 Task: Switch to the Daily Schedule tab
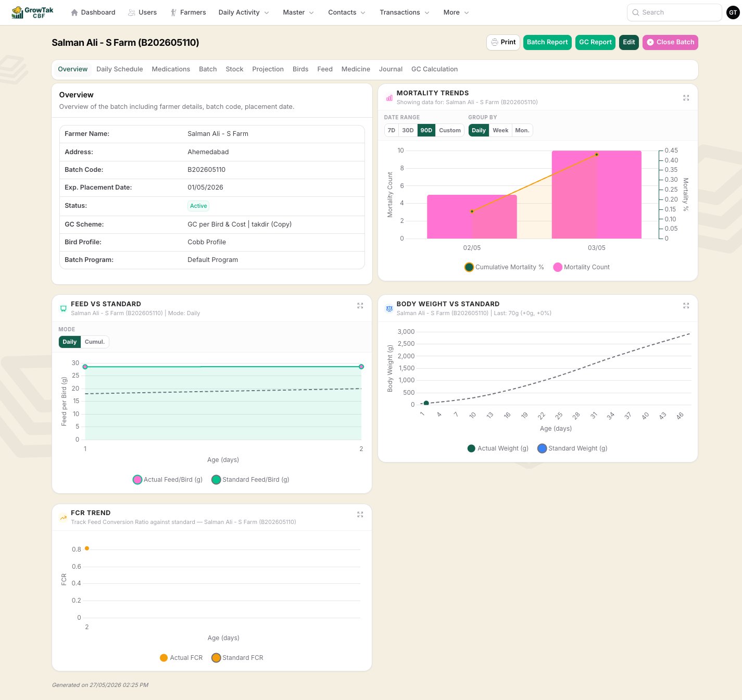tap(120, 69)
